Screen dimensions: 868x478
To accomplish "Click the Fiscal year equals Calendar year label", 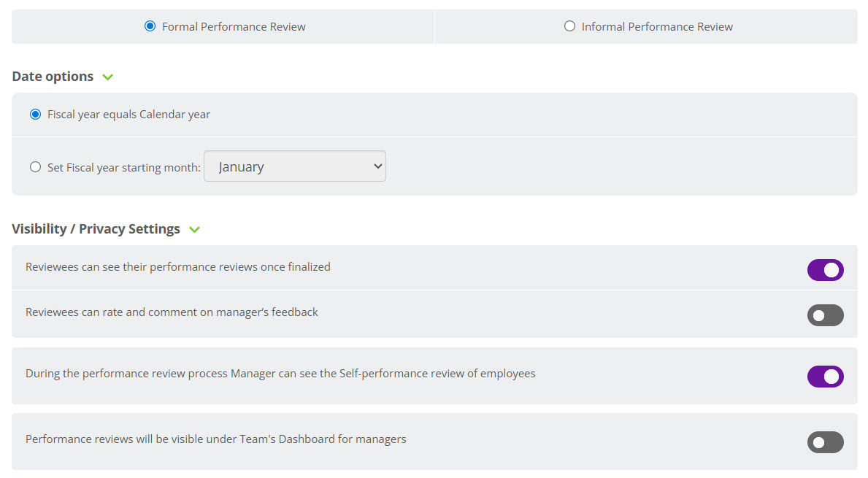I will (128, 115).
